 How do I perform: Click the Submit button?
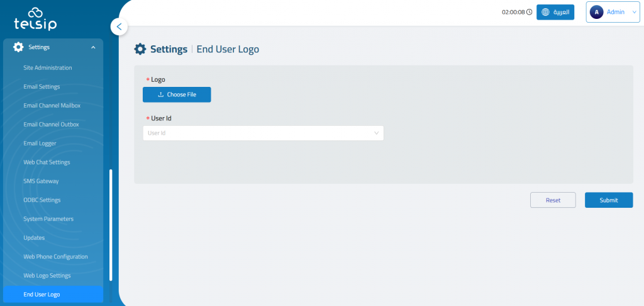[608, 200]
